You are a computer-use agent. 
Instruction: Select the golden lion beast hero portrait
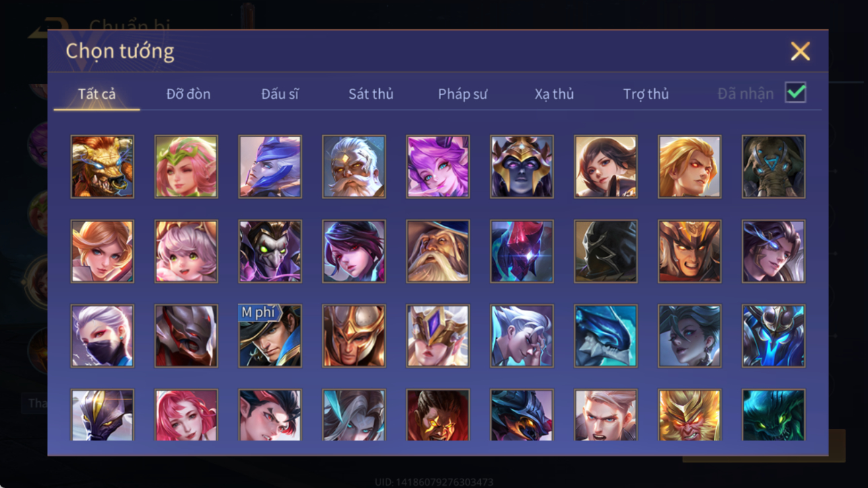click(x=102, y=167)
